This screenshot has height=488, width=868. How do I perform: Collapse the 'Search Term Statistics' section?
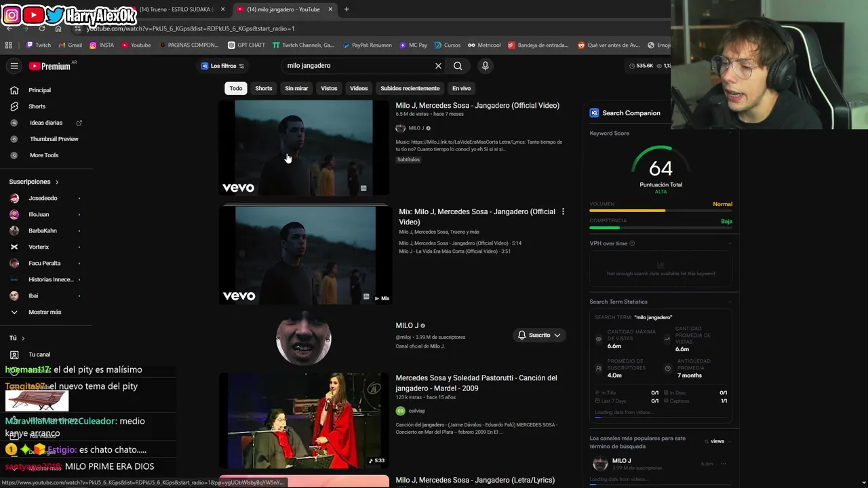tap(730, 302)
